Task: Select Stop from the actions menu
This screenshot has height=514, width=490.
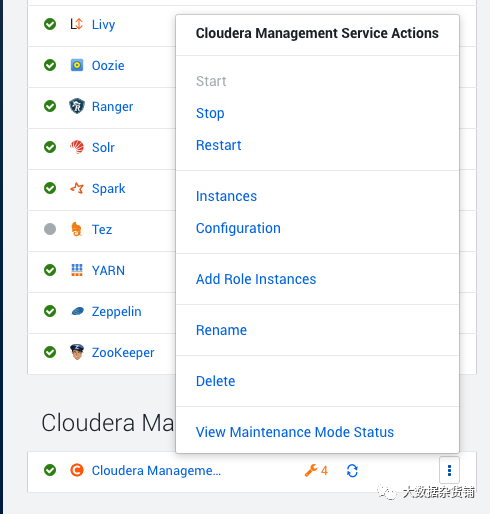Action: point(210,113)
